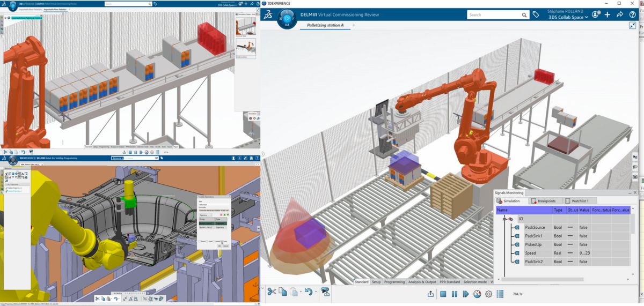Enable the Reach checkbox in Create Operations
The width and height of the screenshot is (644, 306).
[x=200, y=241]
